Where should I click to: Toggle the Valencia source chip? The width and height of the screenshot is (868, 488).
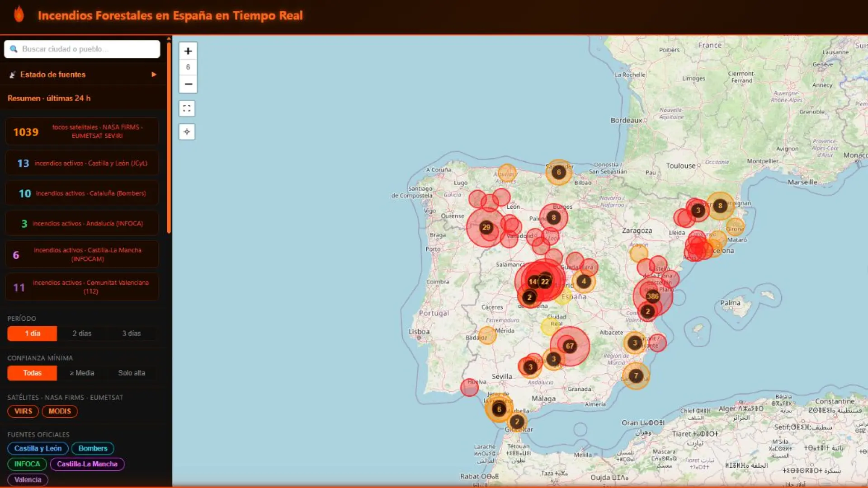tap(28, 479)
